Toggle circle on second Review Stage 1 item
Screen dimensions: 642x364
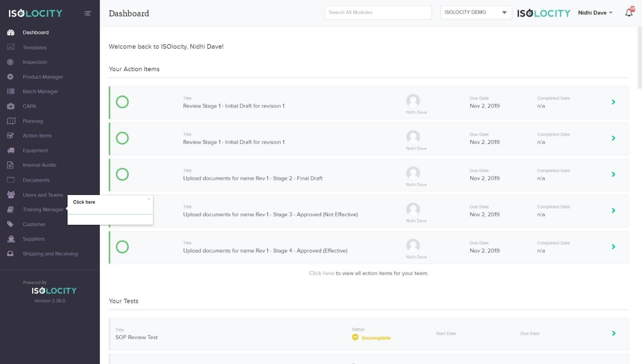tap(122, 138)
